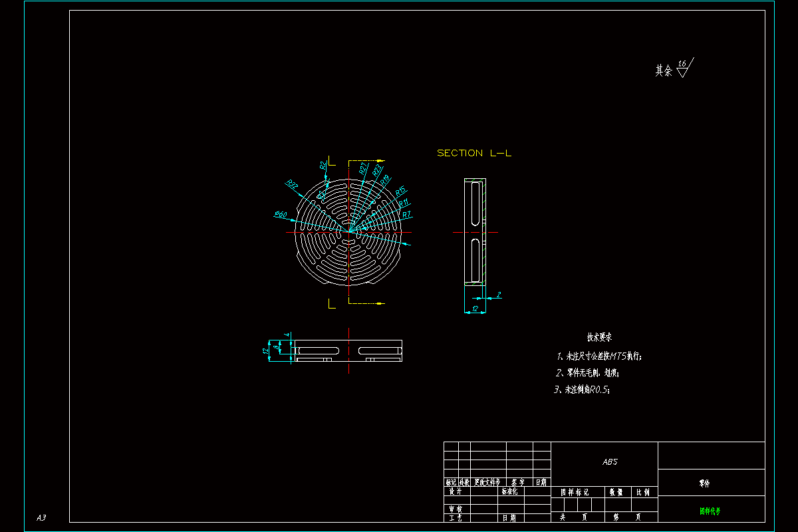Click dimension 4 beside the bottom side view
Screen dimensions: 798x532
coord(287,334)
